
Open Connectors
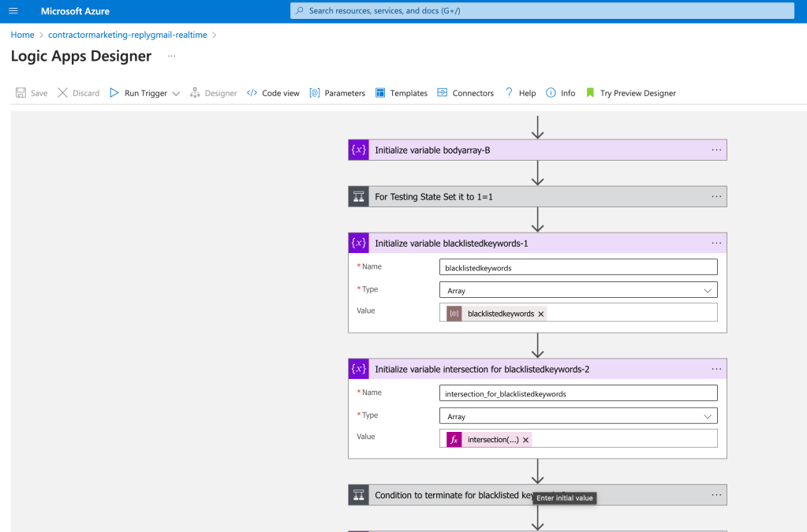pos(465,93)
